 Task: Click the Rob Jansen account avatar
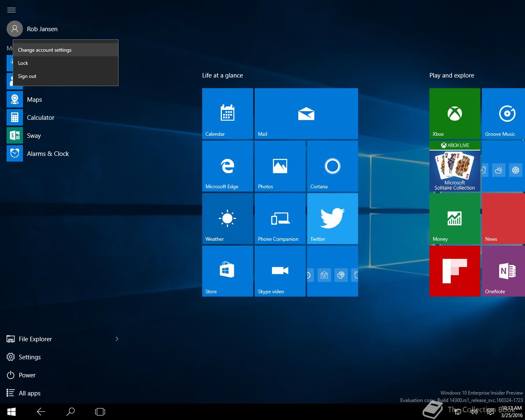[x=15, y=29]
